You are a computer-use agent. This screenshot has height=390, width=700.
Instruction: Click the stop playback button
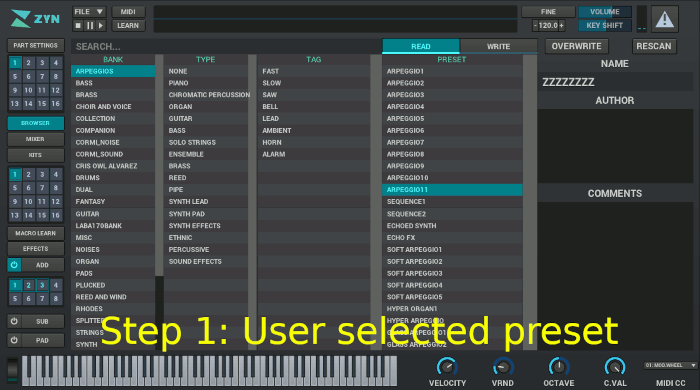tap(78, 25)
